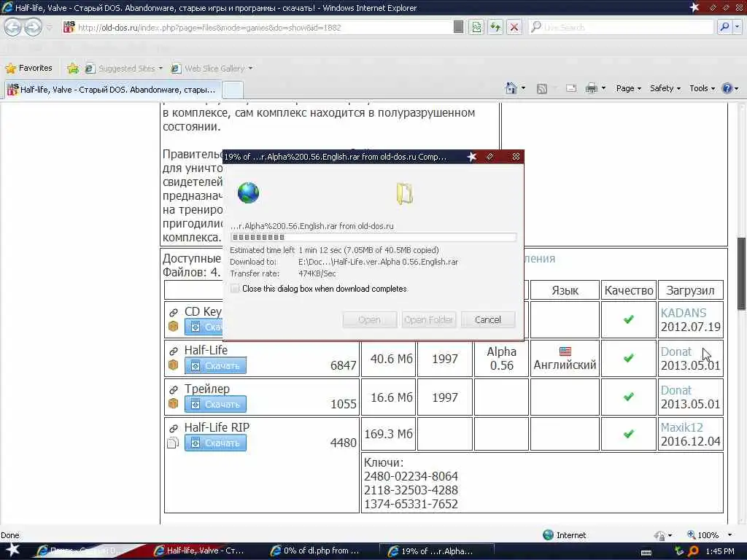Viewport: 747px width, 560px height.
Task: Click the files icon in Half-Life RIP row
Action: pyautogui.click(x=174, y=443)
